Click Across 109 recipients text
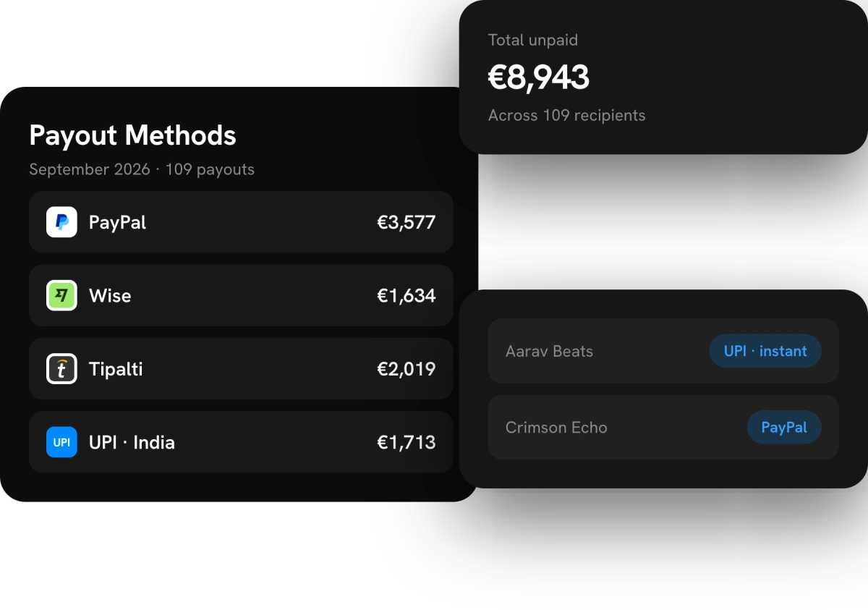Viewport: 868px width, 610px height. [x=566, y=115]
